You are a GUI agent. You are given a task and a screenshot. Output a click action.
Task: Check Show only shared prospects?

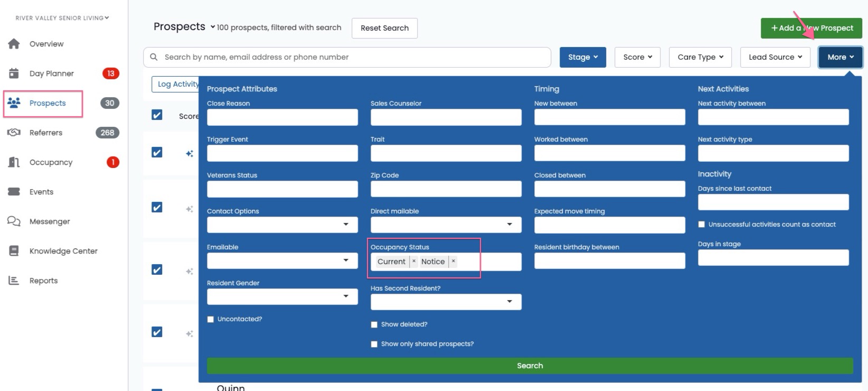click(x=374, y=344)
